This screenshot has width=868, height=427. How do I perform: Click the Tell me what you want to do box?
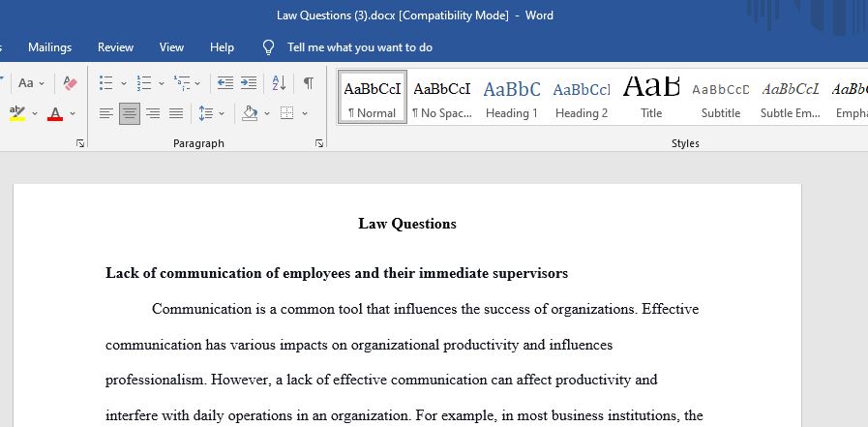pyautogui.click(x=360, y=47)
